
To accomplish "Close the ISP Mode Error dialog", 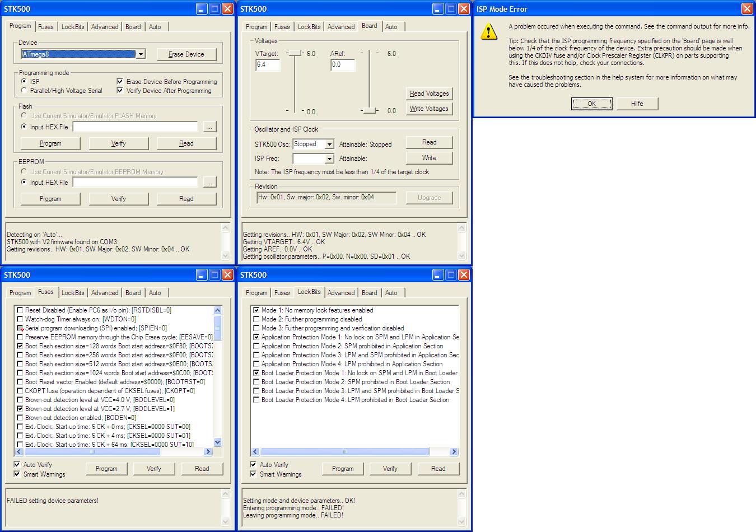I will 747,9.
